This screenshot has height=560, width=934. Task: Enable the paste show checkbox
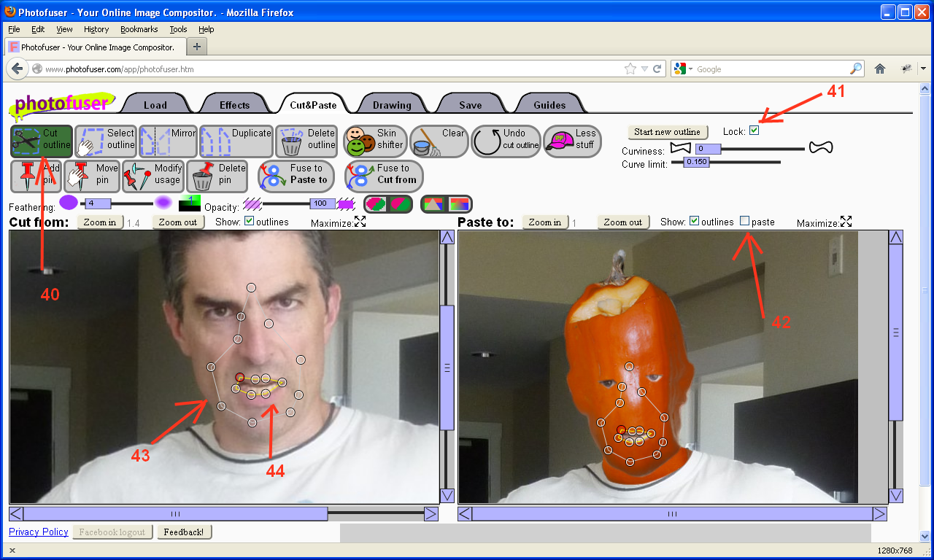744,221
